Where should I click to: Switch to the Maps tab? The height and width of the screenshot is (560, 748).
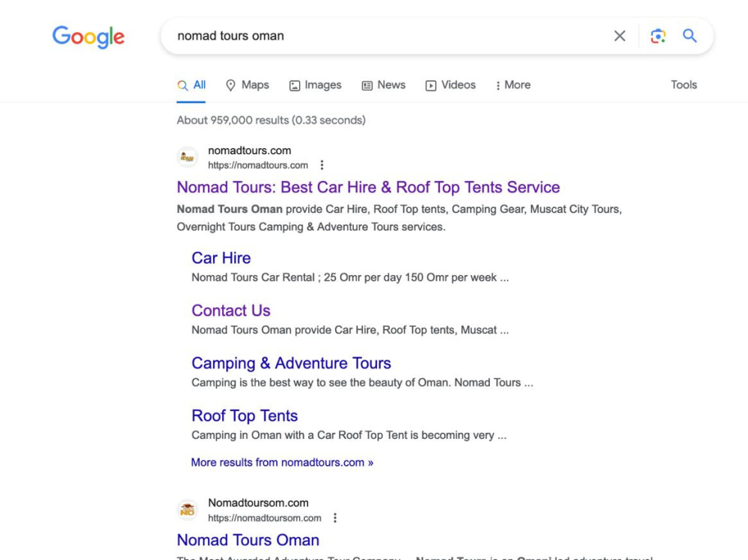pos(247,85)
